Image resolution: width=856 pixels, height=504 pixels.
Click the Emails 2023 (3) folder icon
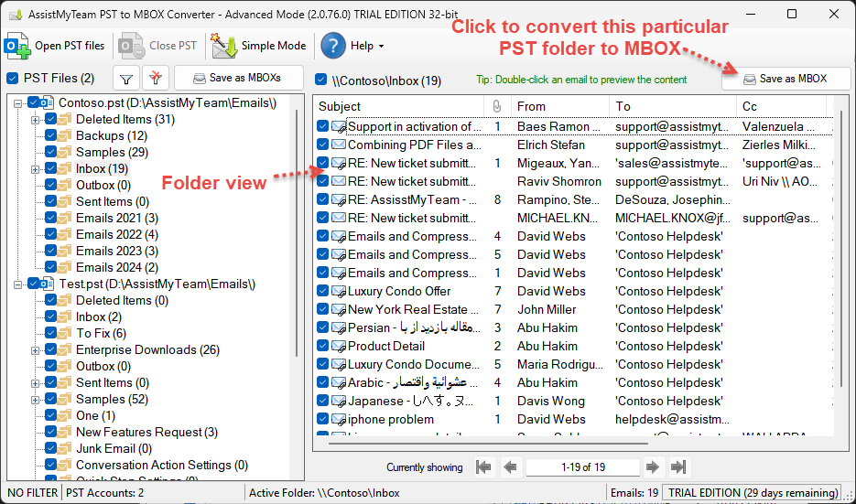point(65,251)
